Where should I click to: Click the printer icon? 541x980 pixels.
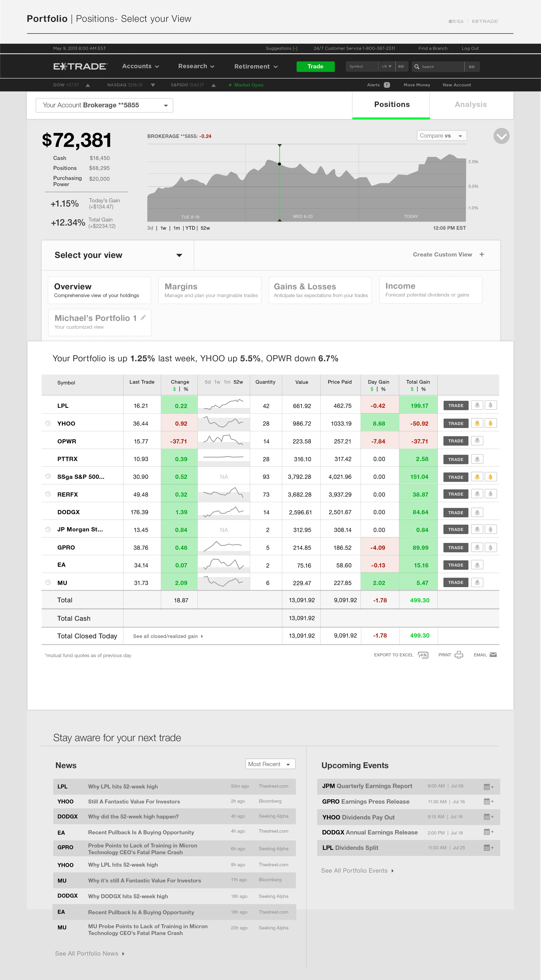pos(459,655)
